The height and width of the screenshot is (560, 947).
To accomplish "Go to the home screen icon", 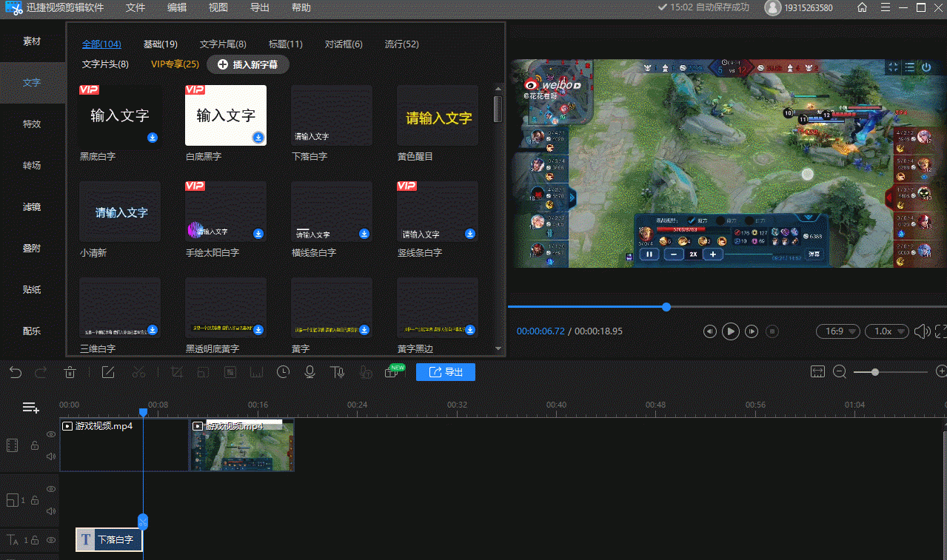I will (862, 7).
